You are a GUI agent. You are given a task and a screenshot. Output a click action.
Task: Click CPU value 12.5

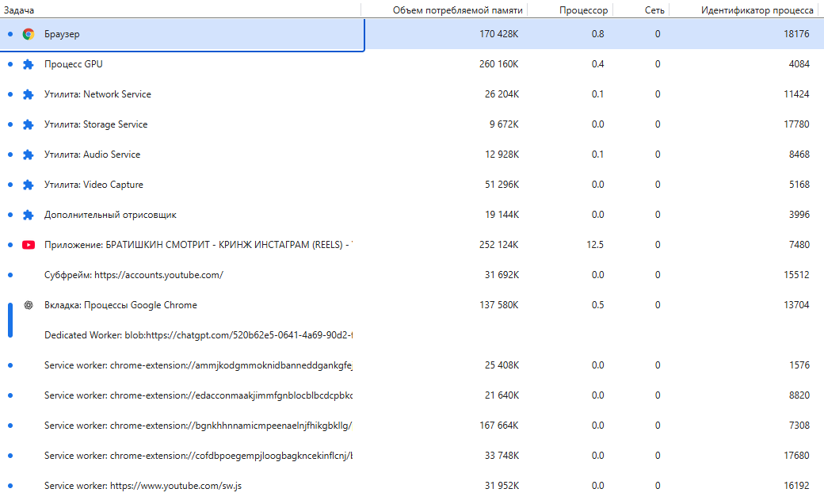tap(595, 245)
